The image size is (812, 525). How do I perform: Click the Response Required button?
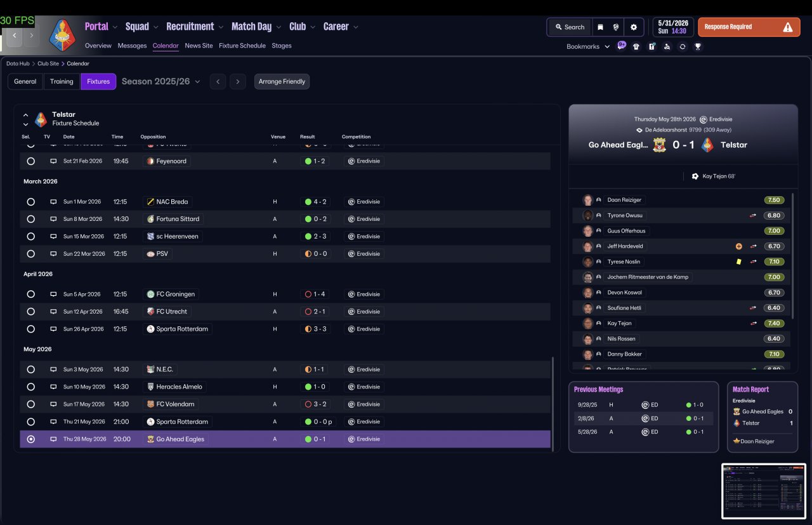coord(749,27)
